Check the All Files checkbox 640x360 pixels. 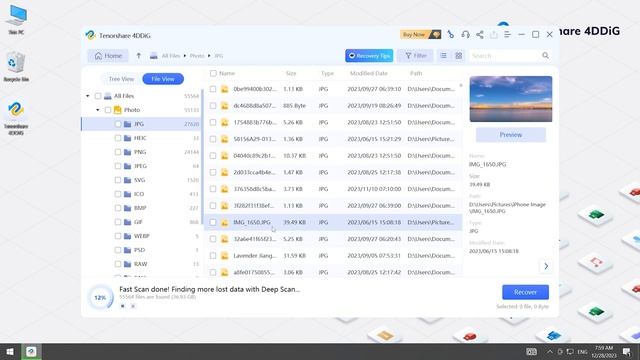(98, 96)
